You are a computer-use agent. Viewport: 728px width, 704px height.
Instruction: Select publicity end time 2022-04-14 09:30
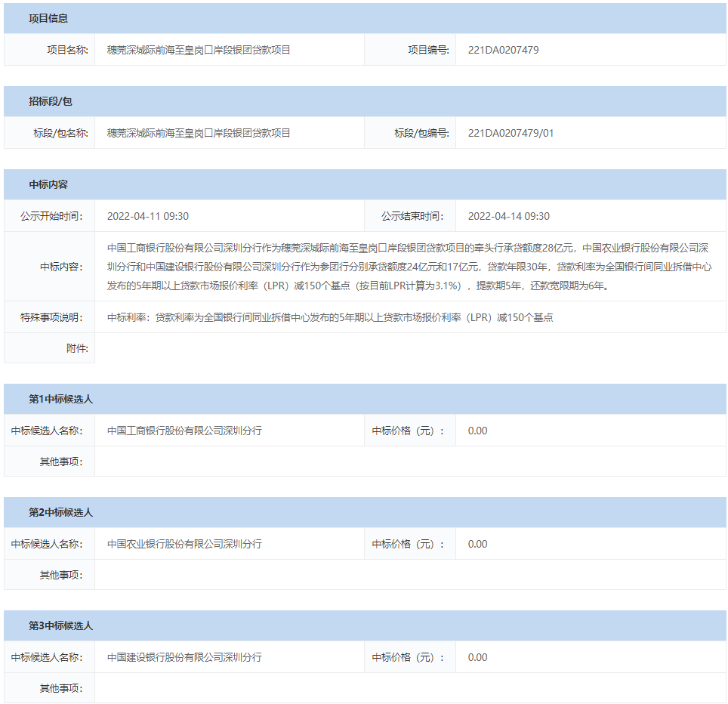[x=509, y=216]
